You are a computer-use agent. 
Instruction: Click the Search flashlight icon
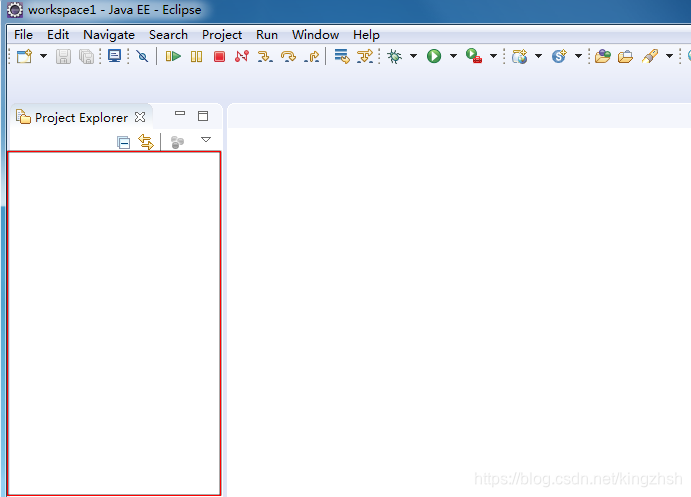coord(650,56)
